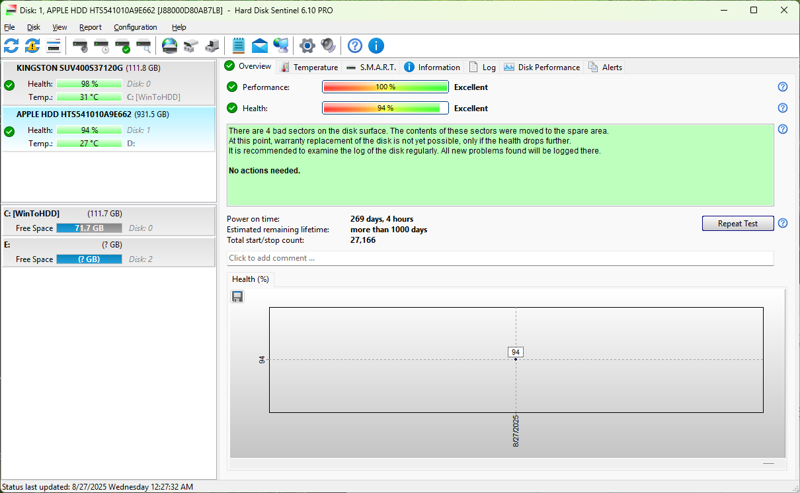
Task: Click the help icon beside Health bar
Action: click(783, 108)
